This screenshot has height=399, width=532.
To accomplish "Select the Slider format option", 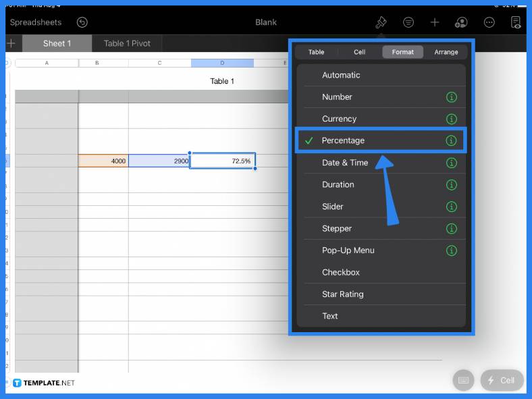I will tap(333, 207).
